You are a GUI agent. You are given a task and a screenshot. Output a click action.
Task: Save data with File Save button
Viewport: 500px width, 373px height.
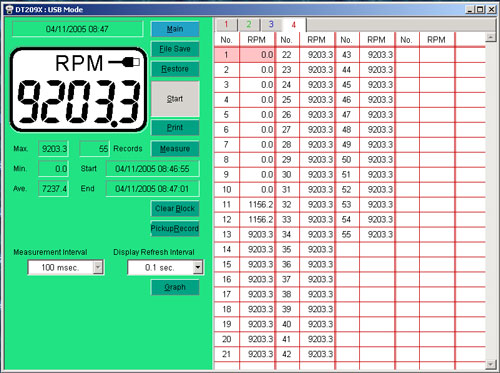(x=175, y=49)
